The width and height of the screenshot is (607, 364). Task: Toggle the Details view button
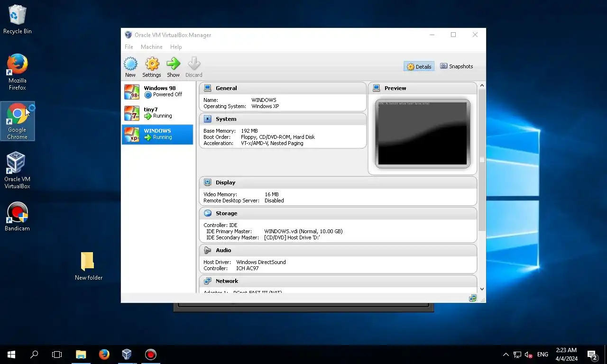419,66
